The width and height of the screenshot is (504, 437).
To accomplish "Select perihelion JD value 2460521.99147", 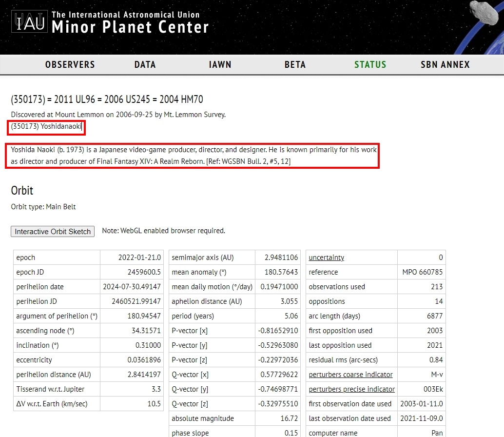I will [x=136, y=301].
